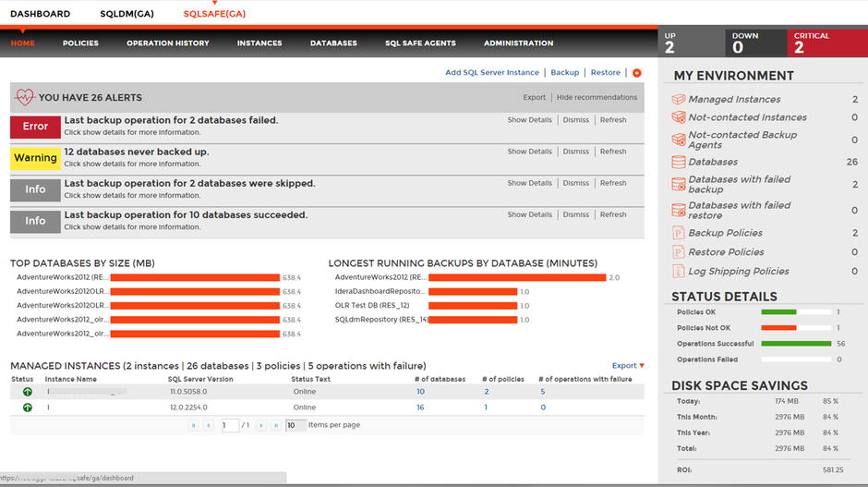The height and width of the screenshot is (487, 868).
Task: Click the green status icon for version 11.0.5058.0
Action: (27, 392)
